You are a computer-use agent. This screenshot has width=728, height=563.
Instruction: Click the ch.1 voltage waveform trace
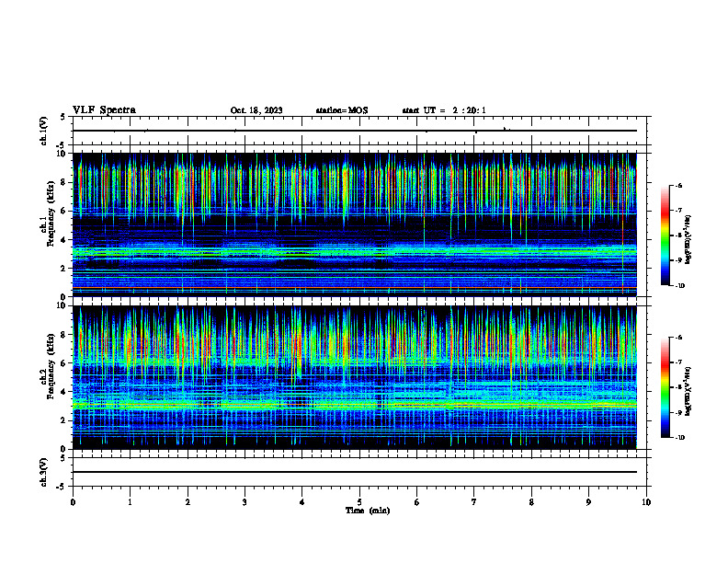(x=355, y=131)
